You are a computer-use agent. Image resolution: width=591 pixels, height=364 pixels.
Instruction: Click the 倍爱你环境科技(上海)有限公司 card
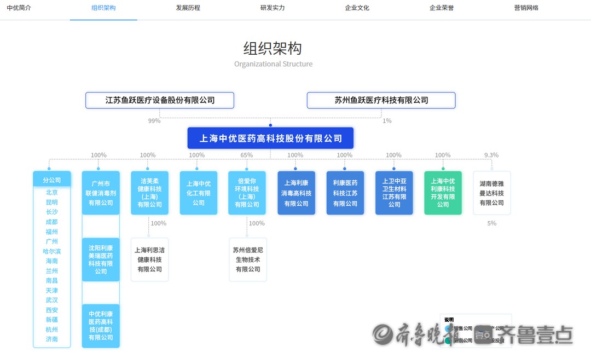click(247, 193)
